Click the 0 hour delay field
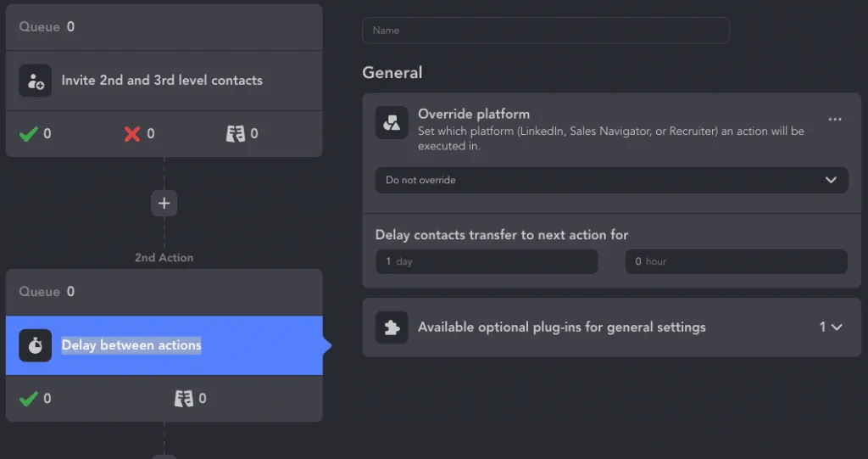Viewport: 868px width, 459px height. 737,261
